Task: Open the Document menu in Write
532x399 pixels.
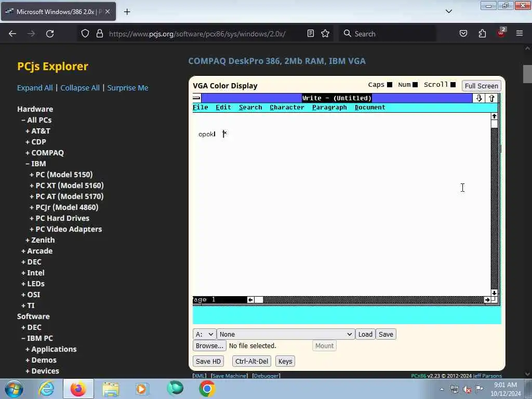Action: point(370,107)
